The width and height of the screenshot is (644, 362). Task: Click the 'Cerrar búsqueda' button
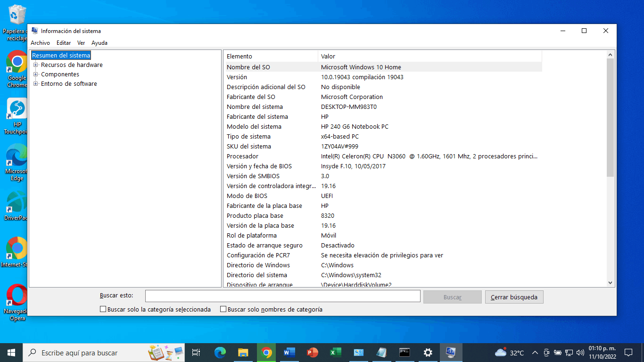click(x=514, y=297)
